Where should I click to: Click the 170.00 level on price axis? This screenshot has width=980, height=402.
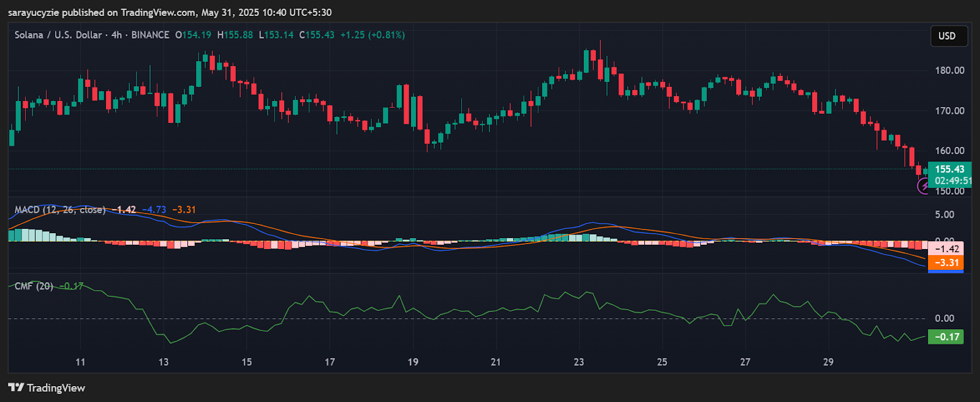click(949, 111)
